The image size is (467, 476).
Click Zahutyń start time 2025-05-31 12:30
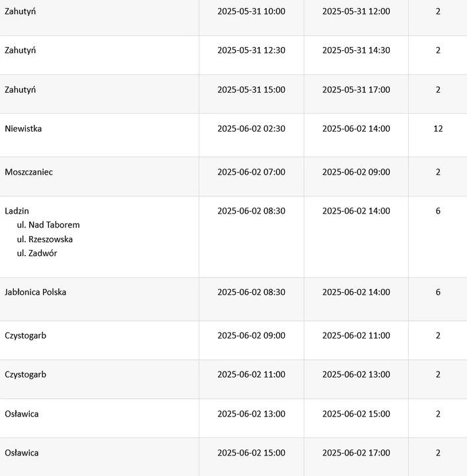click(252, 50)
